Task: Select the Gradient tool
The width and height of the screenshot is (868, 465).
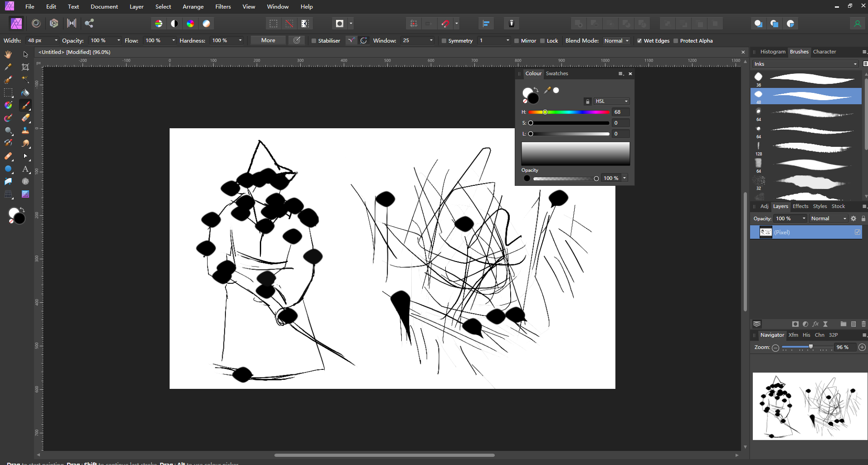Action: pos(8,105)
